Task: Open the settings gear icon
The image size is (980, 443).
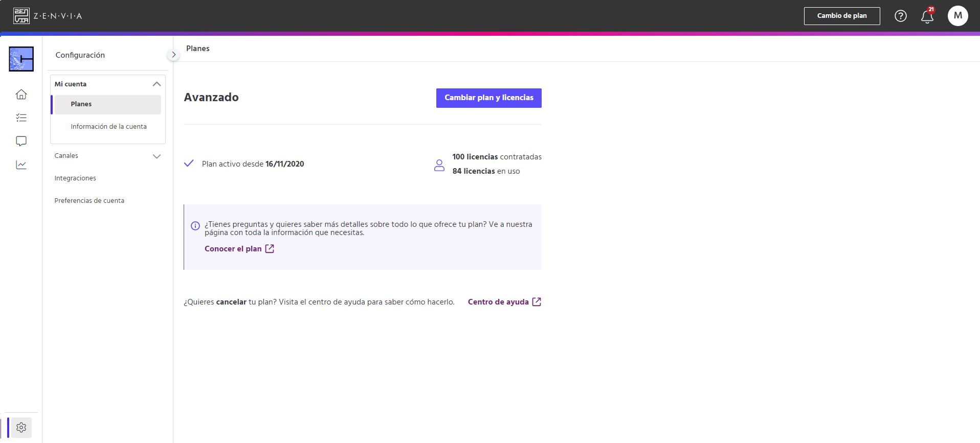Action: tap(21, 427)
